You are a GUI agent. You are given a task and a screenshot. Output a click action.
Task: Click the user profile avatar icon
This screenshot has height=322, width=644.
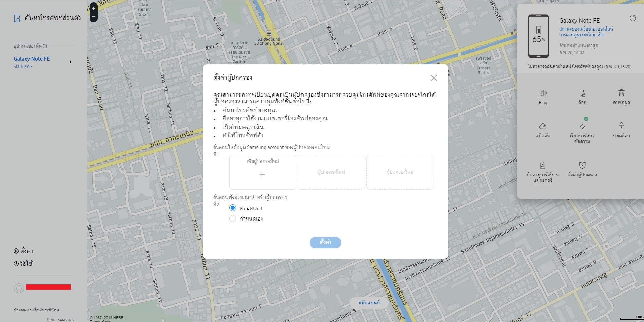(19, 288)
